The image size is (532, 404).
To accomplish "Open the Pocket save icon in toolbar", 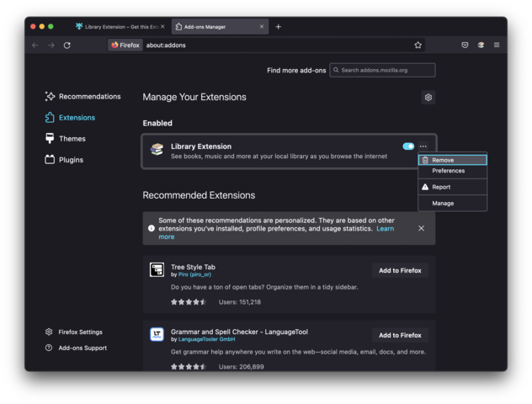I will click(x=465, y=45).
